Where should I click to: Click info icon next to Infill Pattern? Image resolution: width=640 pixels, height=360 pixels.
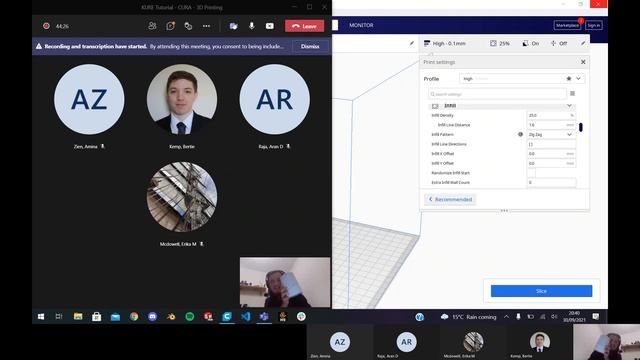click(520, 134)
